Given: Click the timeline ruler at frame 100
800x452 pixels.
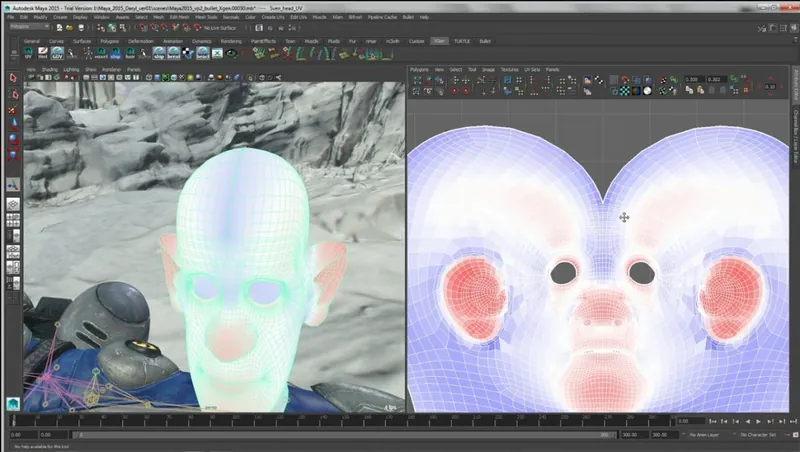Looking at the screenshot, I should [x=235, y=420].
